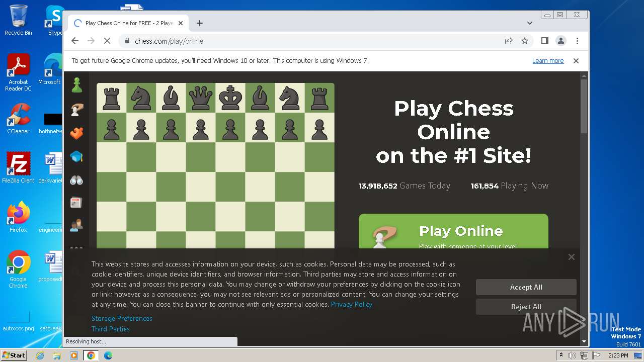Screen dimensions: 644x362
Task: Open Chrome's three-dot menu
Action: click(577, 41)
